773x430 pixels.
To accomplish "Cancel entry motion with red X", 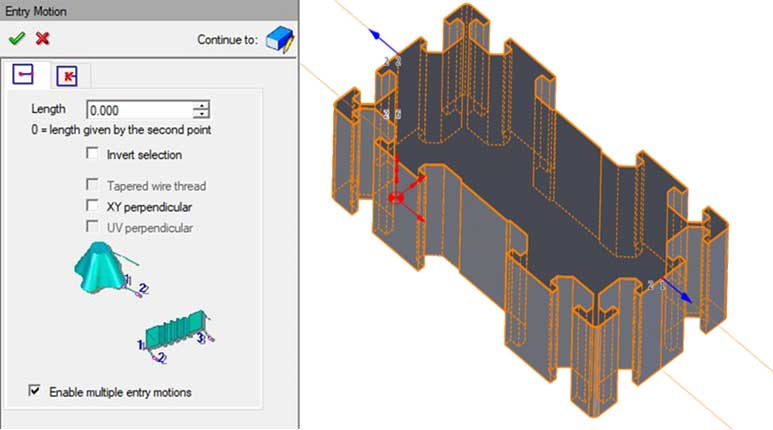I will [x=42, y=38].
